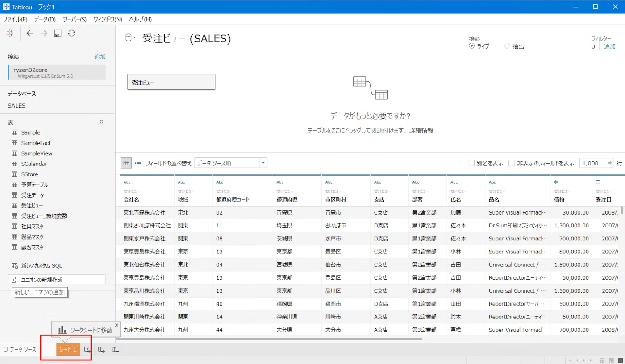Viewport: 625px width, 364px height.
Task: Select the preview grid view icon
Action: point(126,163)
